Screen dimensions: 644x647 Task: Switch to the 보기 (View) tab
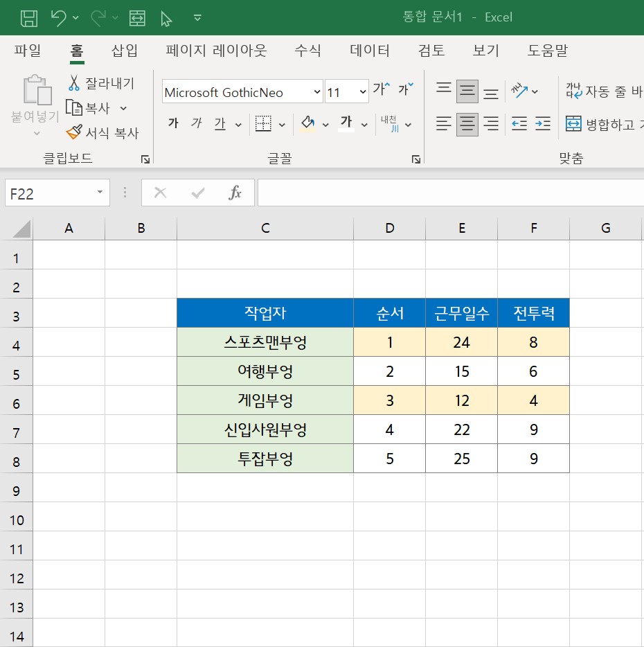coord(486,51)
